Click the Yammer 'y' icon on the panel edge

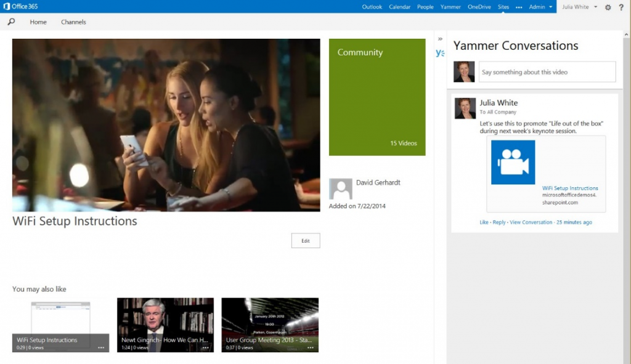click(x=439, y=53)
